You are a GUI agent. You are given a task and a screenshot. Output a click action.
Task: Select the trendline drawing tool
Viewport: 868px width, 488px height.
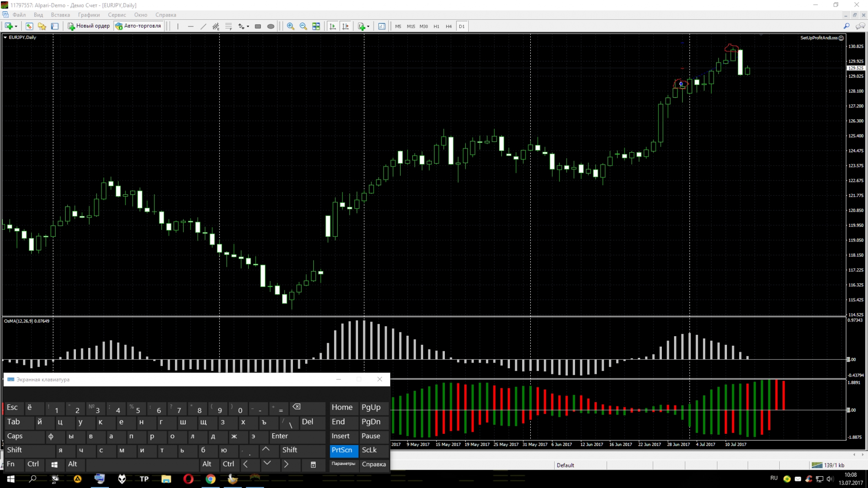(x=203, y=26)
